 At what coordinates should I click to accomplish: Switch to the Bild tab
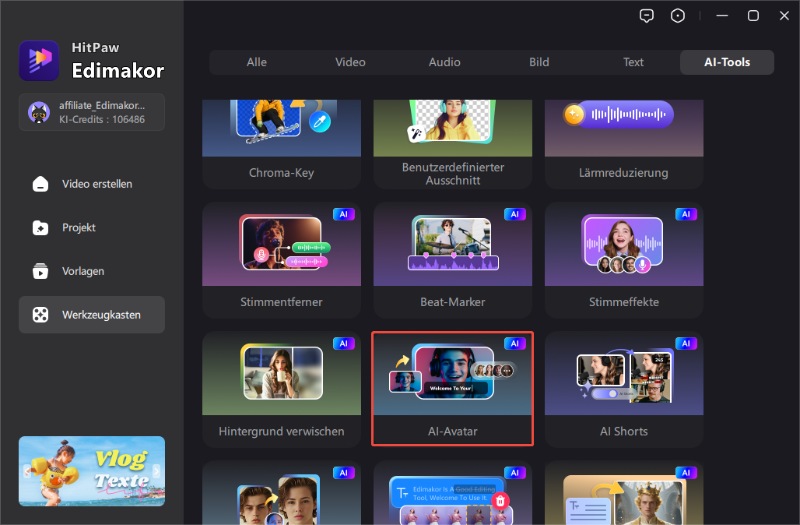tap(539, 62)
